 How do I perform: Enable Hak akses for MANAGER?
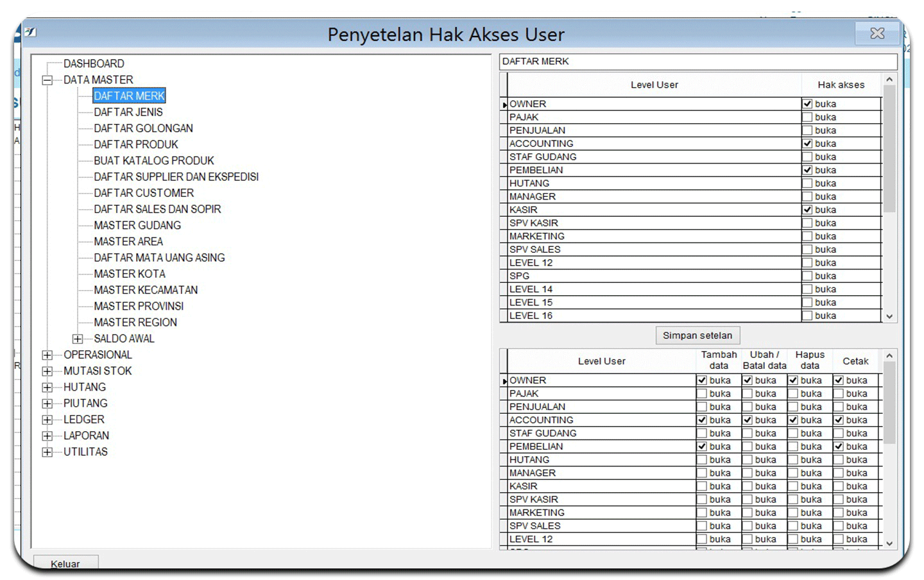807,196
